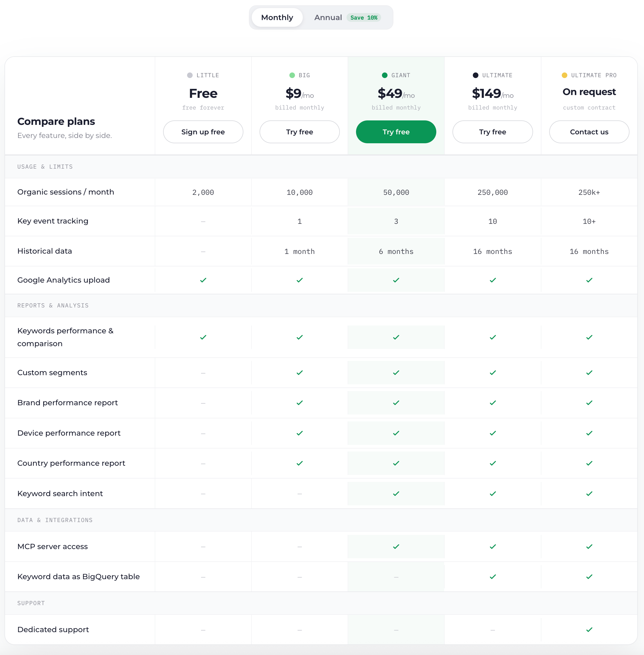
Task: Switch billing to Monthly
Action: pos(277,18)
